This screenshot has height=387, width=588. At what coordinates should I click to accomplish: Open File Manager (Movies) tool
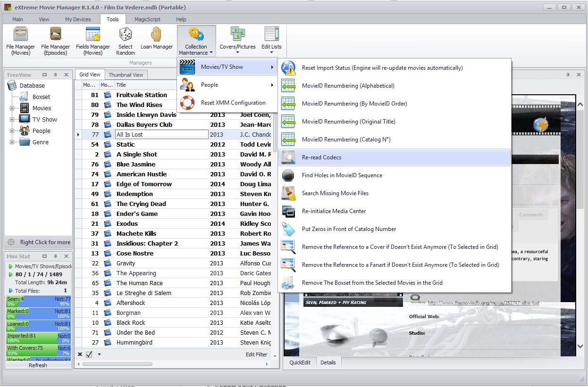(x=20, y=41)
